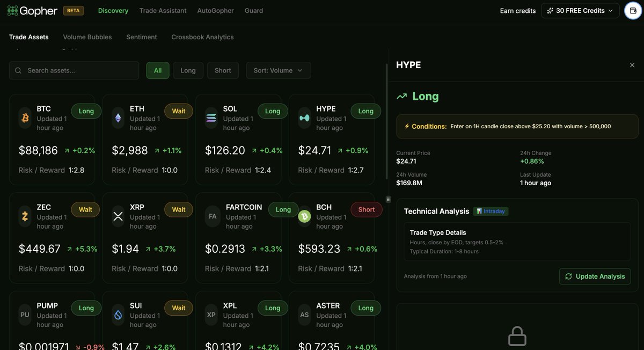The height and width of the screenshot is (350, 644).
Task: Open the Discovery nav item
Action: [x=113, y=10]
